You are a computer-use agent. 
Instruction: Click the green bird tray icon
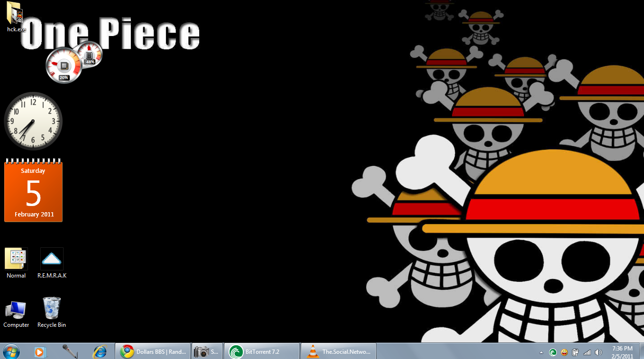[553, 352]
